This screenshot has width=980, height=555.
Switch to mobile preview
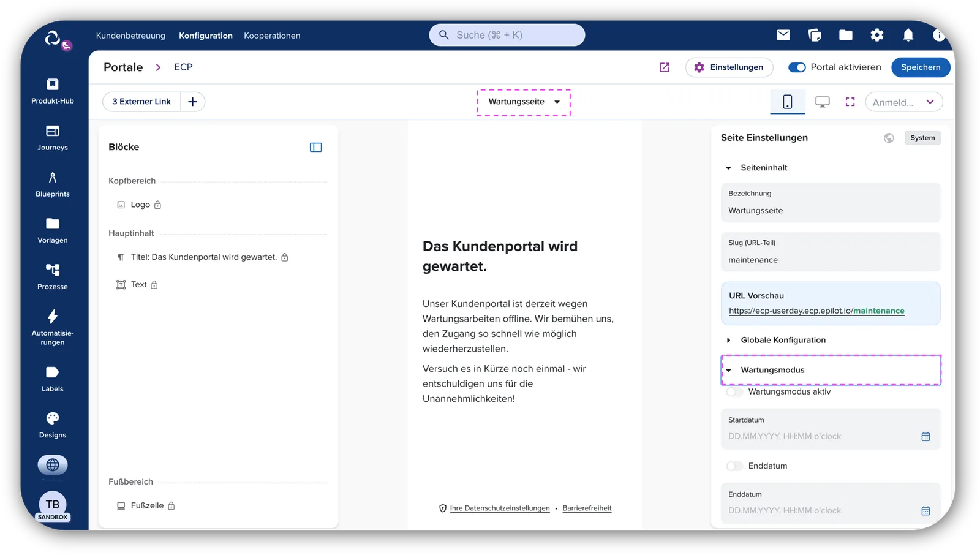(788, 102)
